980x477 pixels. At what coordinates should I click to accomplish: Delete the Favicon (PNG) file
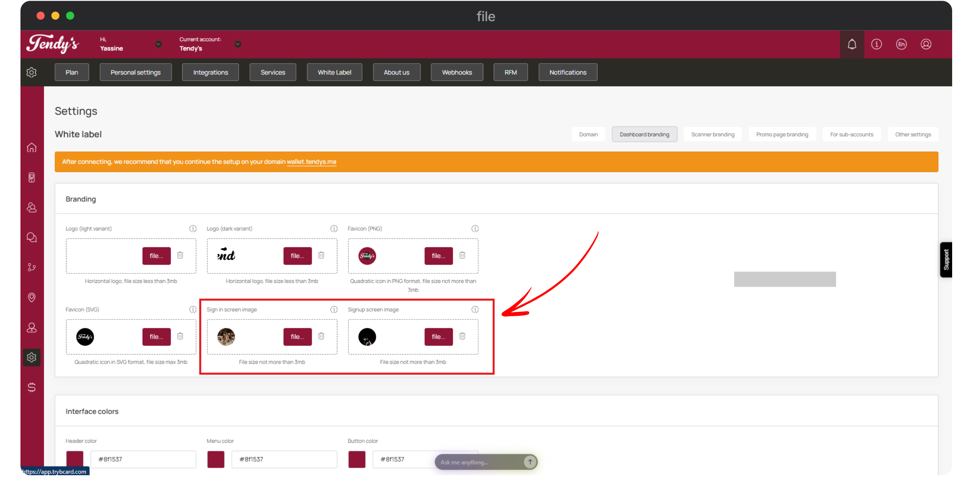[x=462, y=255]
